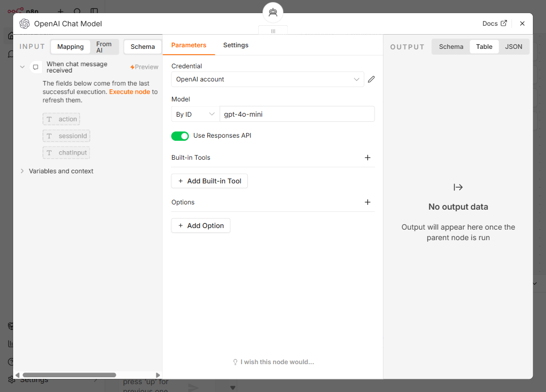The width and height of the screenshot is (546, 392).
Task: Click right arrow of input scrollbar
Action: coord(158,375)
